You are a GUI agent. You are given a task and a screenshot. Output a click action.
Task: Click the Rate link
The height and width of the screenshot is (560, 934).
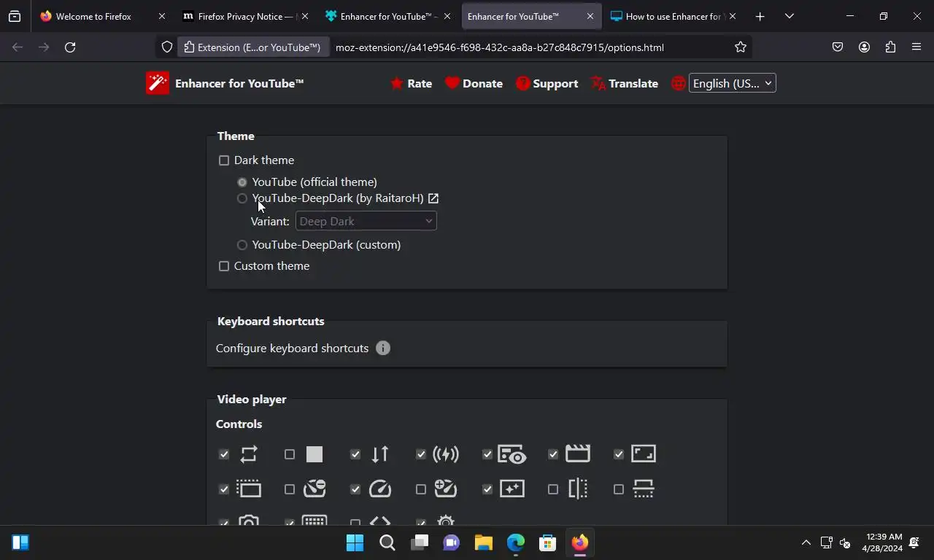point(411,83)
